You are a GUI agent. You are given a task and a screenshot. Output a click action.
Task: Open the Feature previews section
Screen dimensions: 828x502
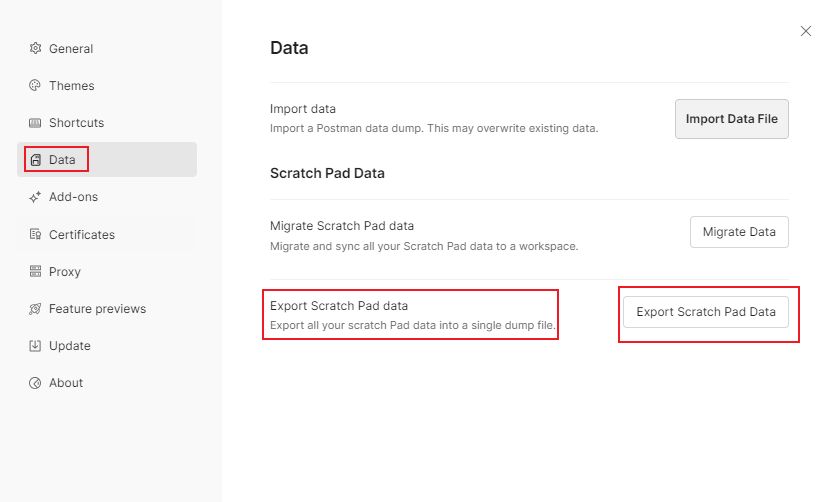pos(97,309)
